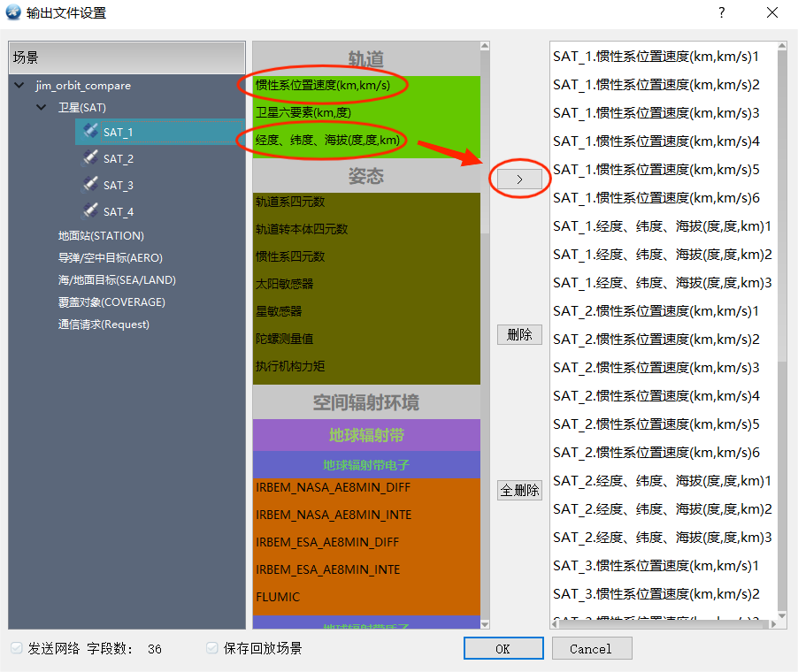Click the globe icon in title bar
The image size is (798, 672).
click(13, 12)
